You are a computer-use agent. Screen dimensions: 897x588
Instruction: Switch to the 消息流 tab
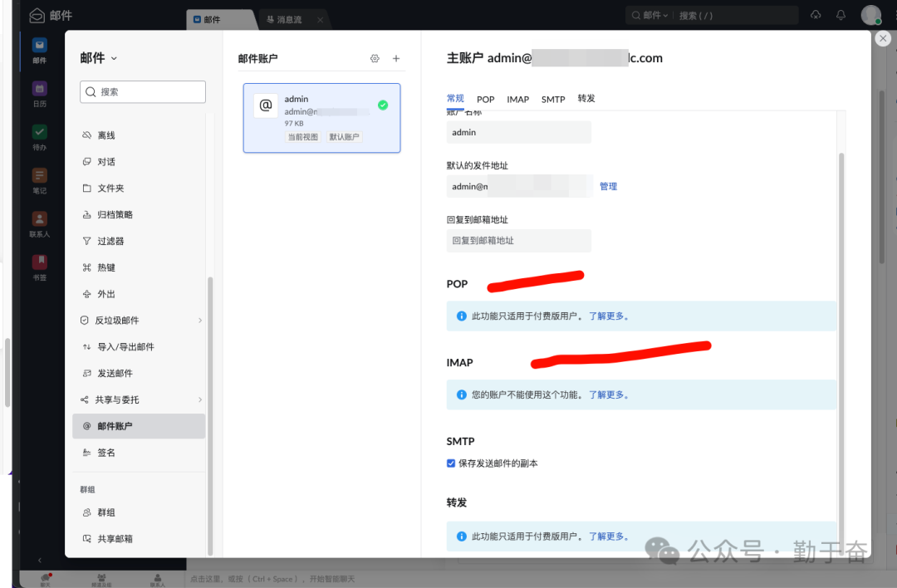(290, 18)
